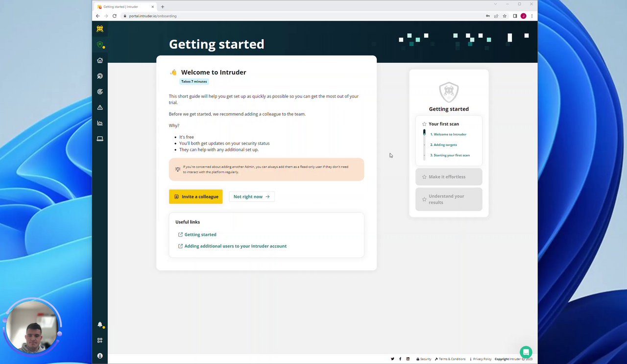Click the onboarding vertical progress bar
Screen dimensions: 627x364
pos(425,145)
